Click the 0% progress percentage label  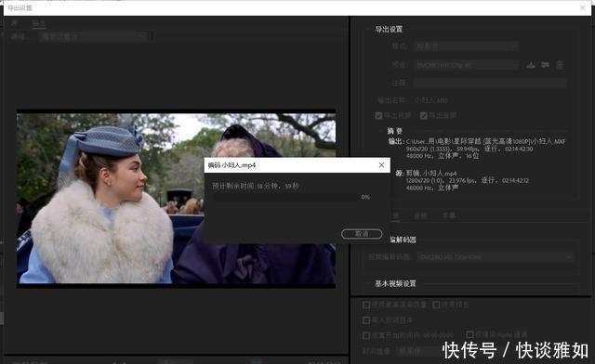point(365,197)
